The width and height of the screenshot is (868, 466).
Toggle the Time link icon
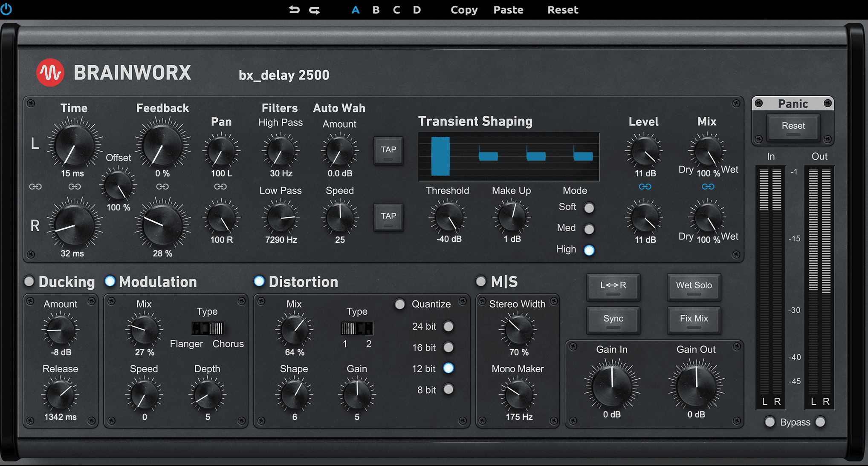[x=75, y=187]
